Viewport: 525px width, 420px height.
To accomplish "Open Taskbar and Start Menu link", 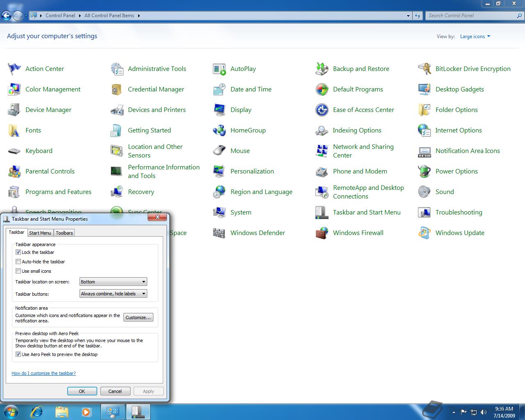I will 367,212.
